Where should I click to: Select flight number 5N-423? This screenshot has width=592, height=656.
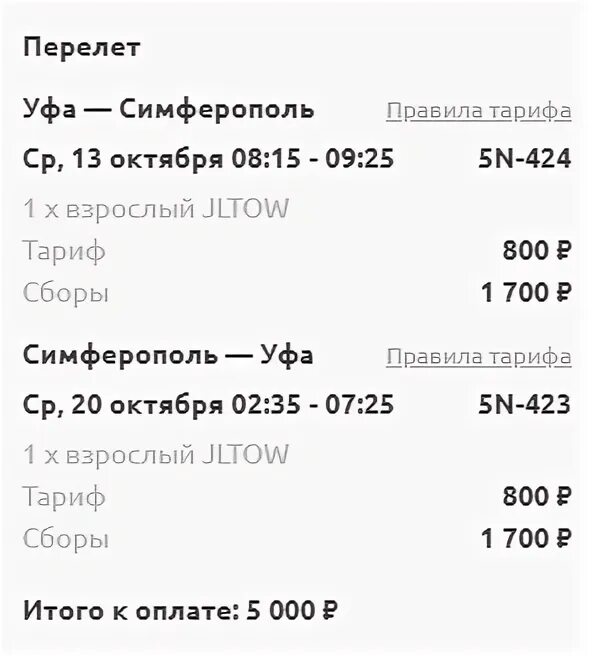coord(525,405)
